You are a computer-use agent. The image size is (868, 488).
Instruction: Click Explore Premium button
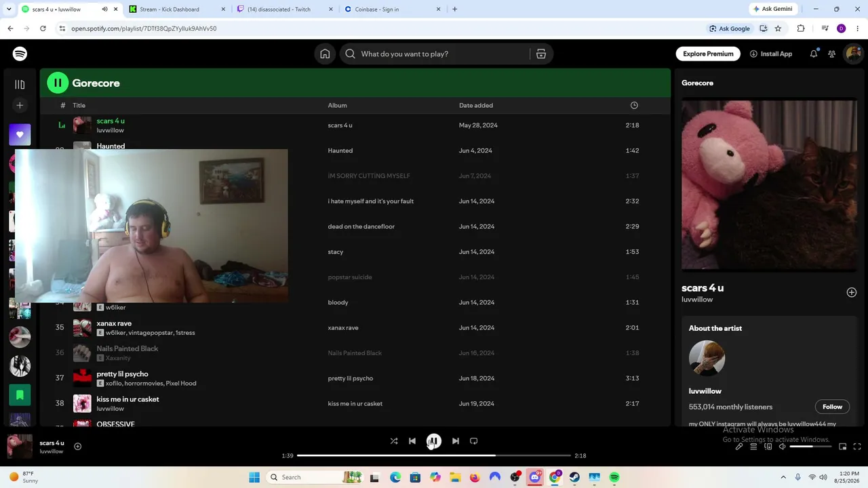click(x=708, y=54)
